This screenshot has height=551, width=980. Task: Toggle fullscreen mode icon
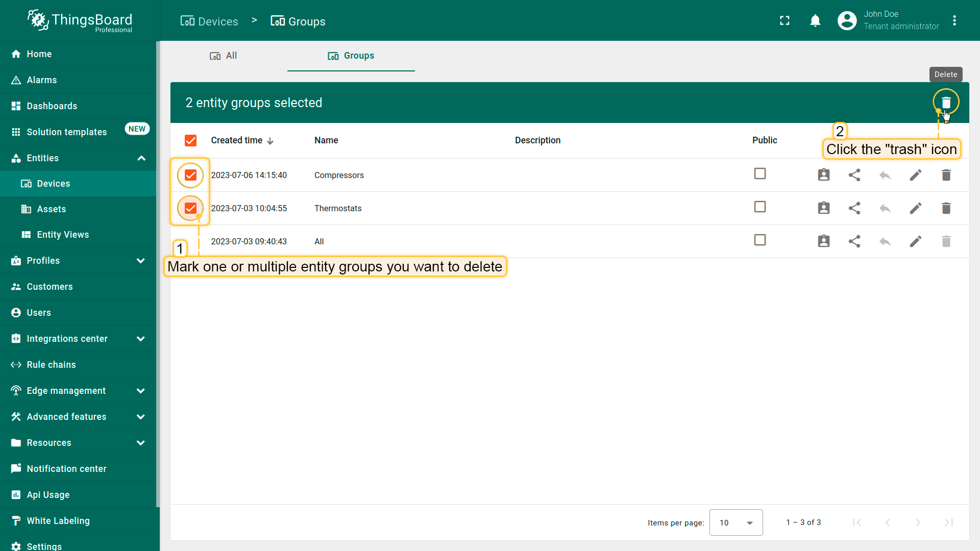coord(785,20)
